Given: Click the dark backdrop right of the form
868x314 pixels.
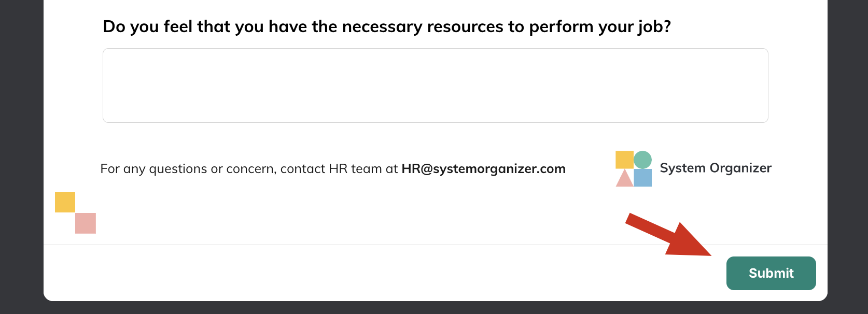Looking at the screenshot, I should (x=848, y=155).
